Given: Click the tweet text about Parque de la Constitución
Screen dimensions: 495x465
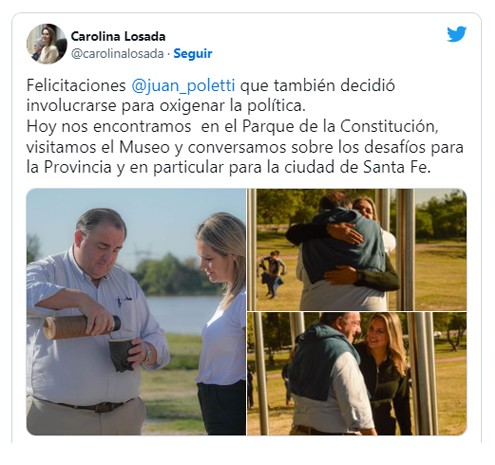Looking at the screenshot, I should [x=232, y=126].
